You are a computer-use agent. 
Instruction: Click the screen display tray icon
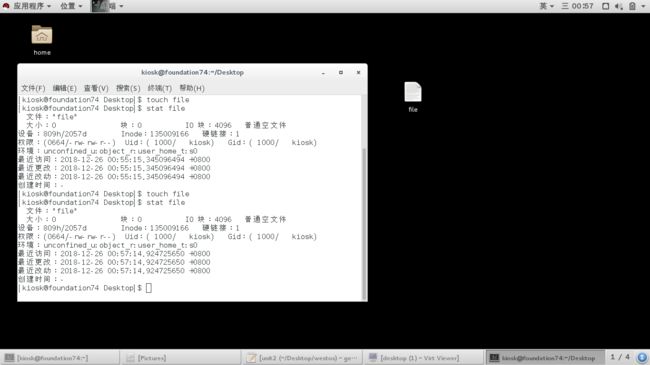pyautogui.click(x=605, y=6)
